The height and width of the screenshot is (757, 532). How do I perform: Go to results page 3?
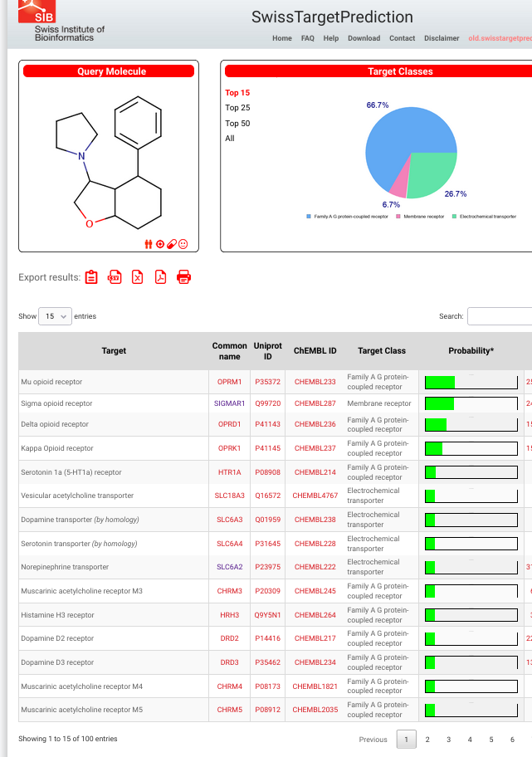(448, 740)
